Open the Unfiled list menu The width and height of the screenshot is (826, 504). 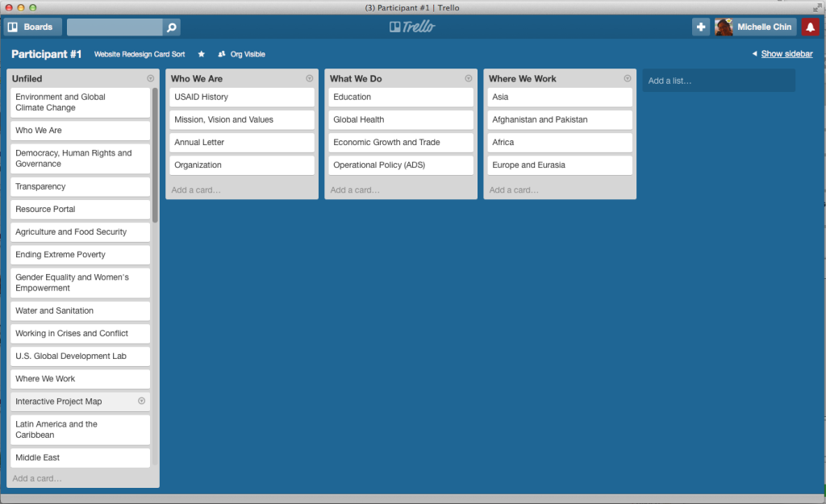click(x=151, y=78)
